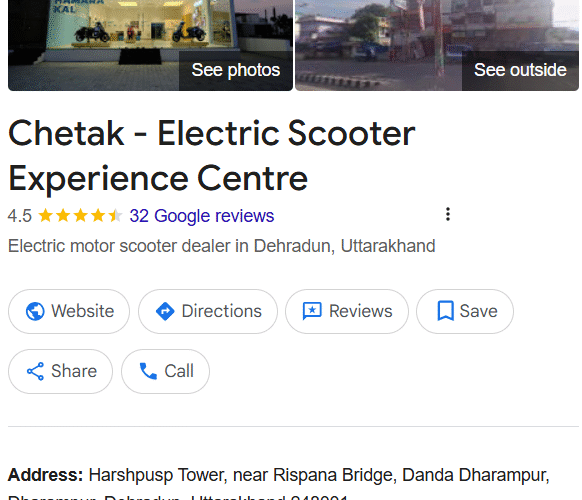Click the Save button text
The height and width of the screenshot is (500, 582).
pos(478,311)
